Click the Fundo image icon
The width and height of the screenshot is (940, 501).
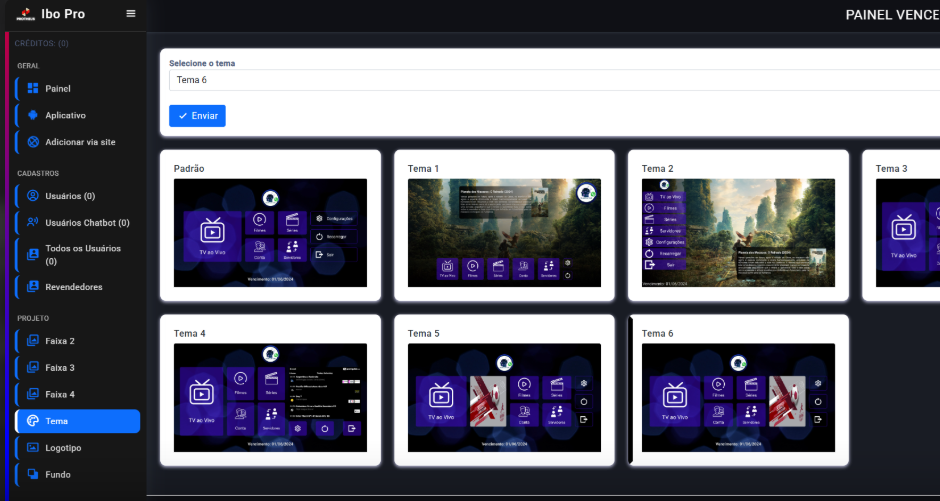(x=33, y=474)
